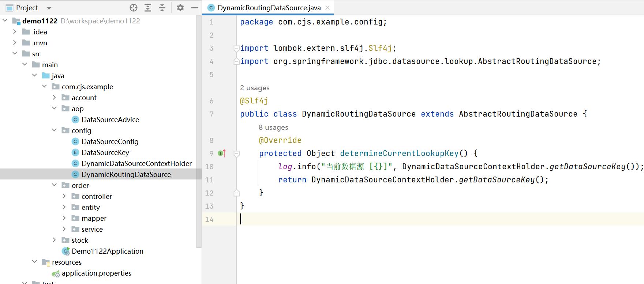Open the Demo1122Application class file
Screen dimensions: 644x284
click(x=107, y=251)
